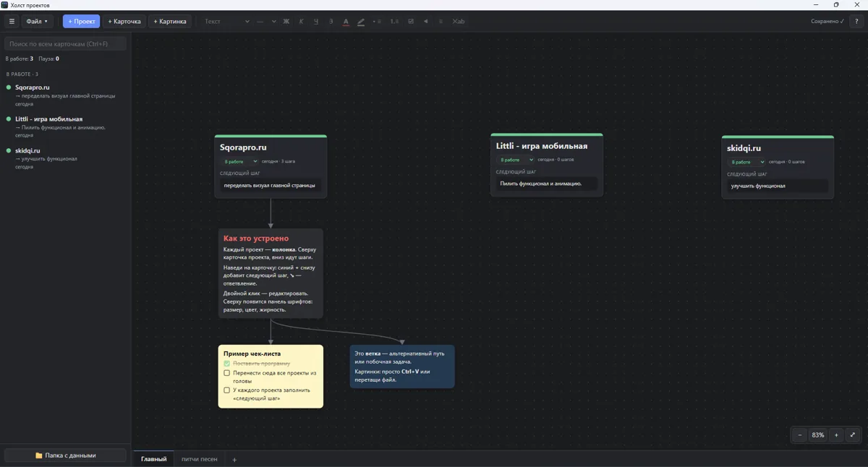
Task: Click the left-pointing triangle align icon
Action: pyautogui.click(x=426, y=21)
